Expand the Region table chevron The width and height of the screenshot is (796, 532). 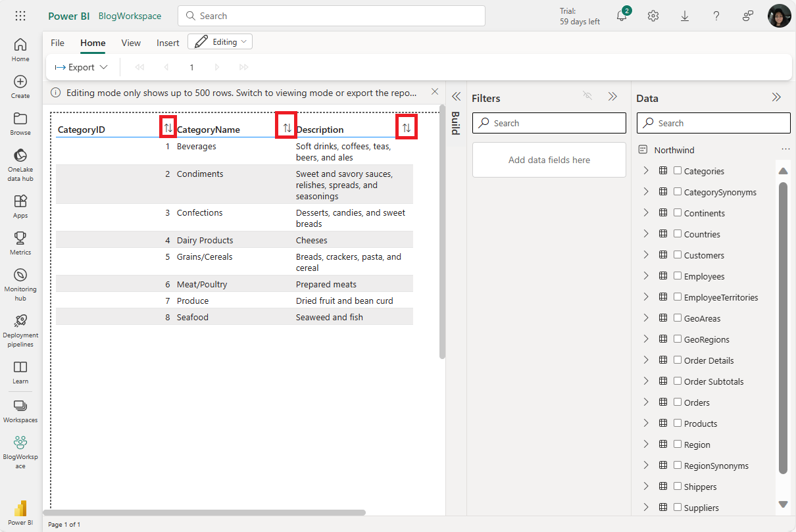coord(645,444)
